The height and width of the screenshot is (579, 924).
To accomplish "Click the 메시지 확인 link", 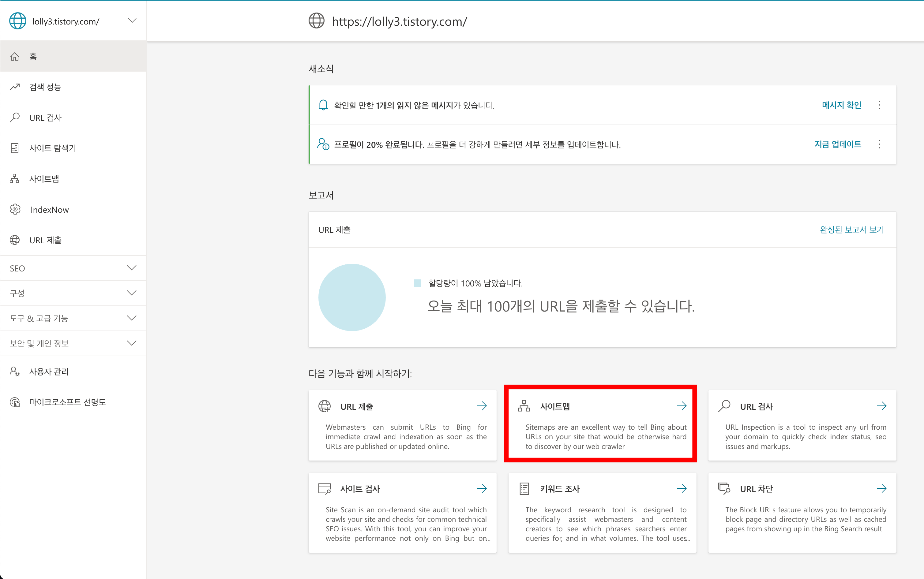I will click(842, 105).
